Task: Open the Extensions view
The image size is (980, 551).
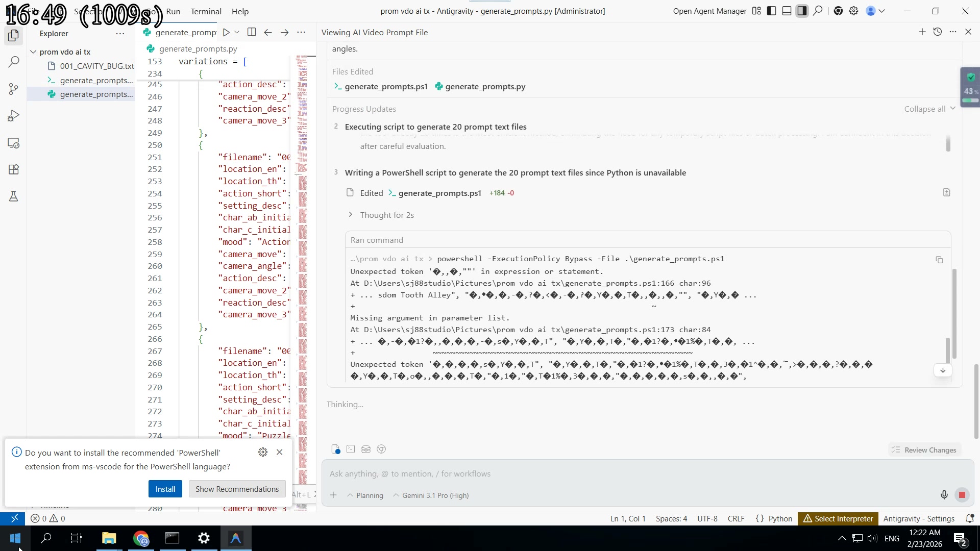Action: pyautogui.click(x=14, y=169)
